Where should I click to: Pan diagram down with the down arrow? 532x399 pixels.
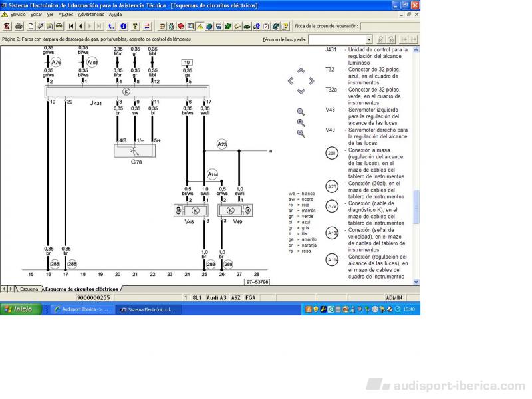click(x=301, y=91)
